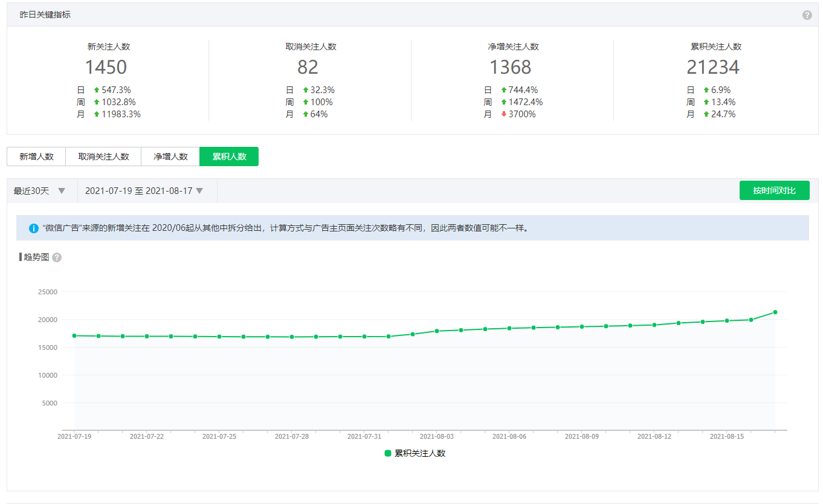This screenshot has width=823, height=504.
Task: Switch to 新增人数 tab
Action: 36,157
